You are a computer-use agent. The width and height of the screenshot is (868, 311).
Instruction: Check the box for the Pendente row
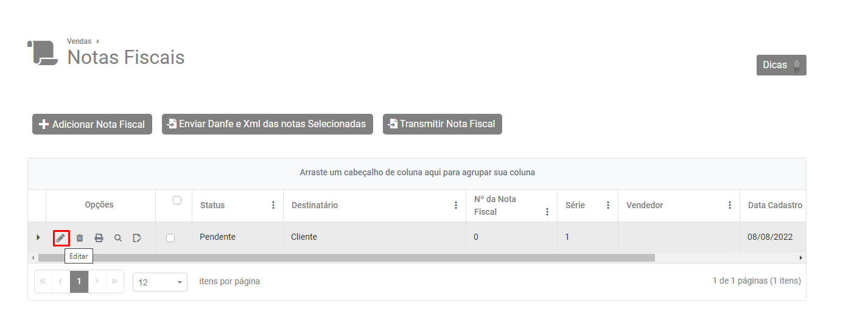170,237
